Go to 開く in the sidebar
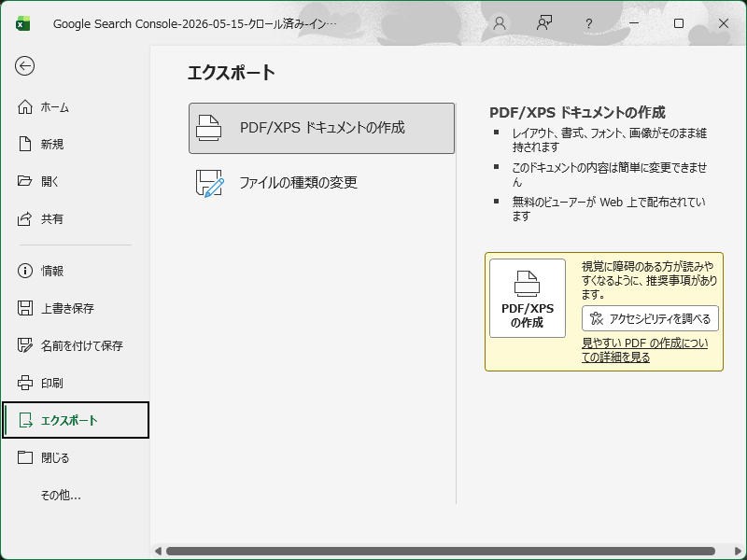 click(x=76, y=181)
